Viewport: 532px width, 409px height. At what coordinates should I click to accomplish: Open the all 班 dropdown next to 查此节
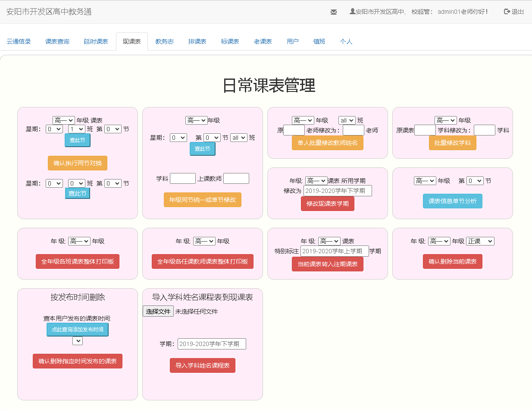239,138
